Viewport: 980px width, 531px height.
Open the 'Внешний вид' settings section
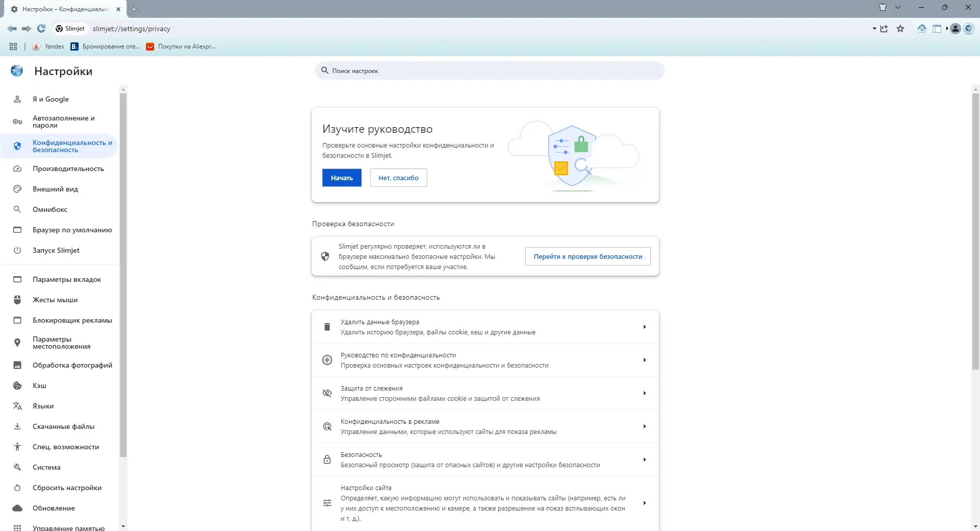pos(55,189)
